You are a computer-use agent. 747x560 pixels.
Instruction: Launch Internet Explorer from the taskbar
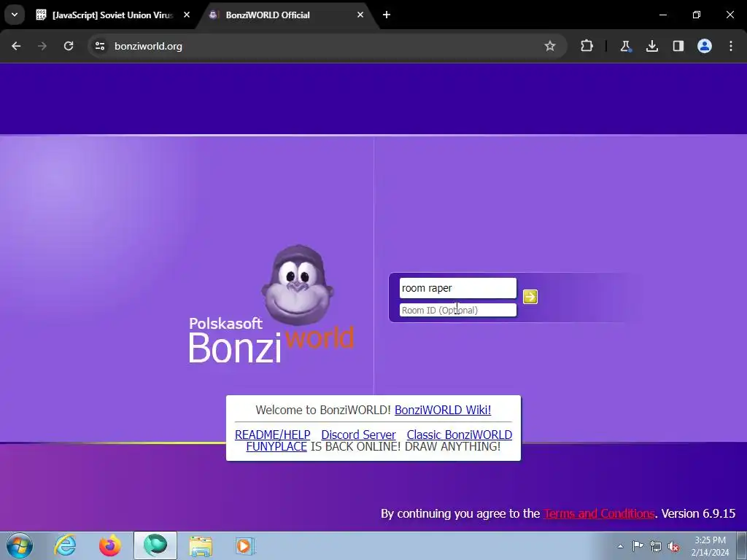(x=65, y=545)
